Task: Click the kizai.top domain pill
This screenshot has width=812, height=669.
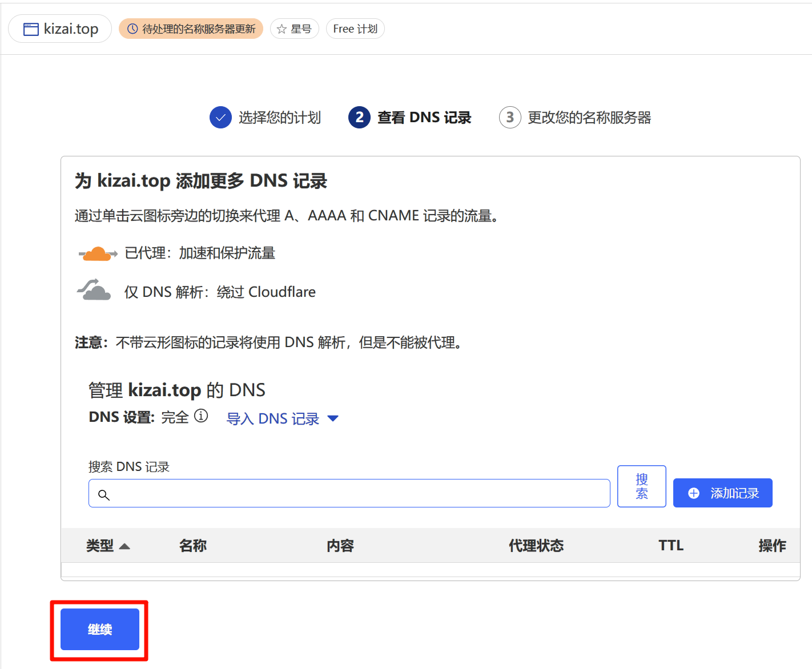Action: pos(60,29)
